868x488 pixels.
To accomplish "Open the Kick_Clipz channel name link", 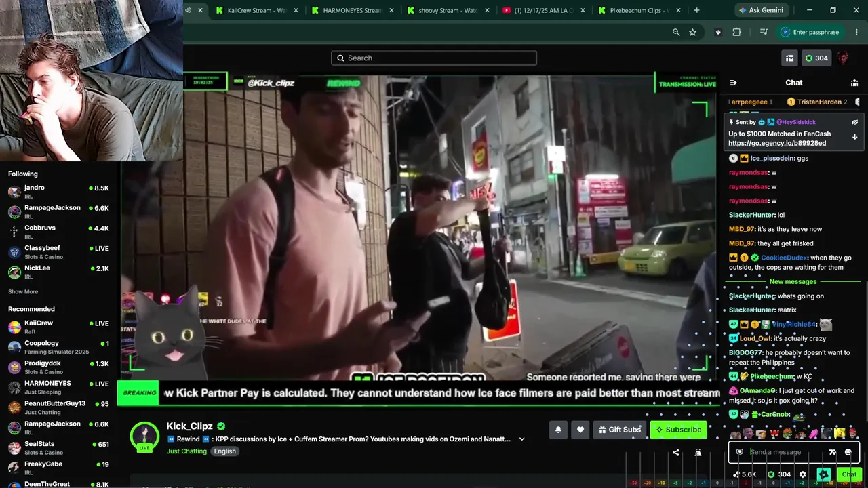I will pos(190,426).
